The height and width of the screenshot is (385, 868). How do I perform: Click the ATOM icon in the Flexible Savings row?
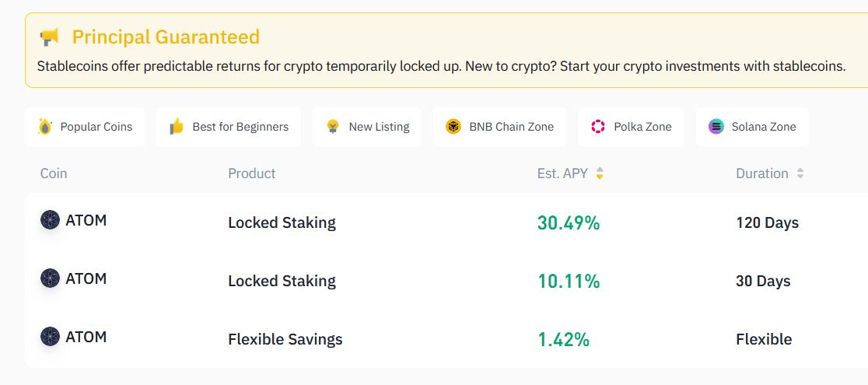[50, 336]
